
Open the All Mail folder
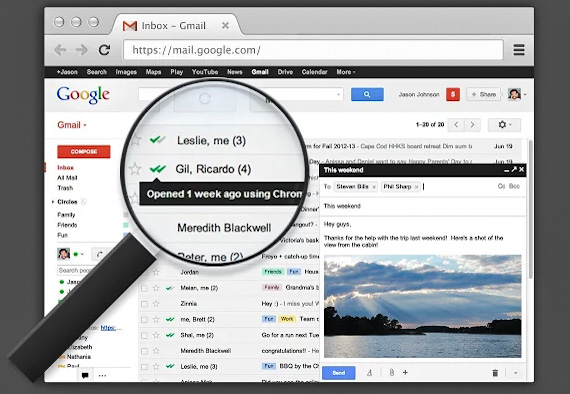67,178
